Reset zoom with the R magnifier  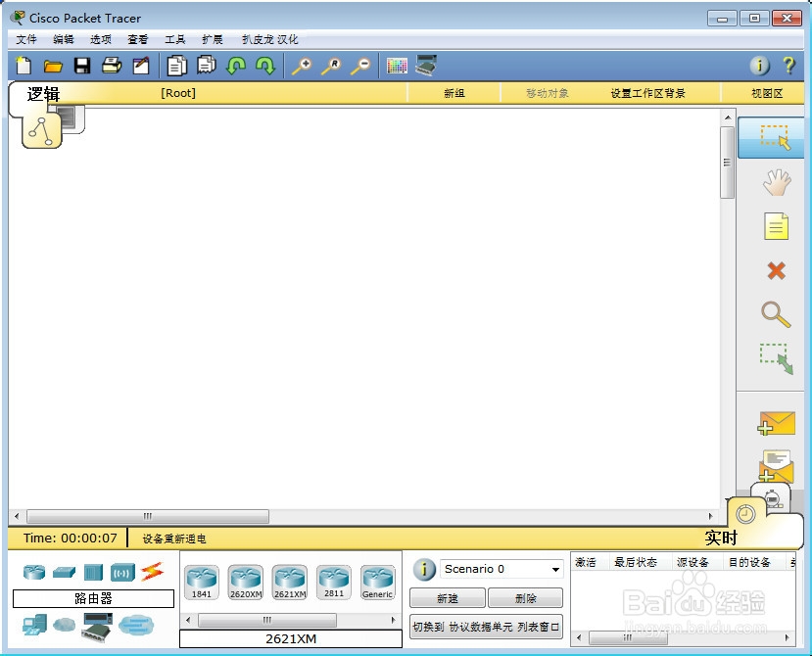point(331,67)
